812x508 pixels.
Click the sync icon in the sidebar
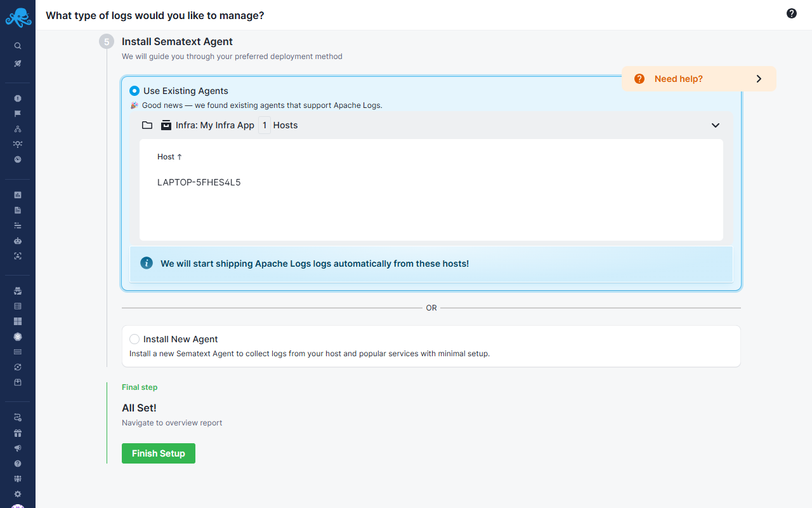click(x=17, y=367)
